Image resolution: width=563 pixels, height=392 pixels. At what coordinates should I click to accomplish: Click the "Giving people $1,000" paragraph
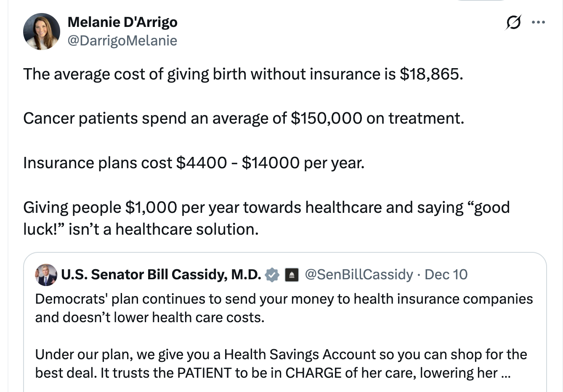[266, 218]
